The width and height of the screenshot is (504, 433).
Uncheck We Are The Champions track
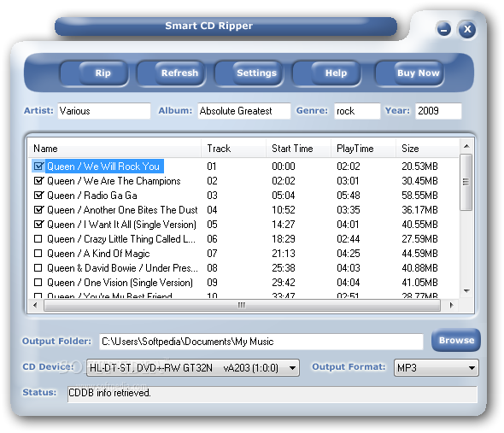[38, 181]
